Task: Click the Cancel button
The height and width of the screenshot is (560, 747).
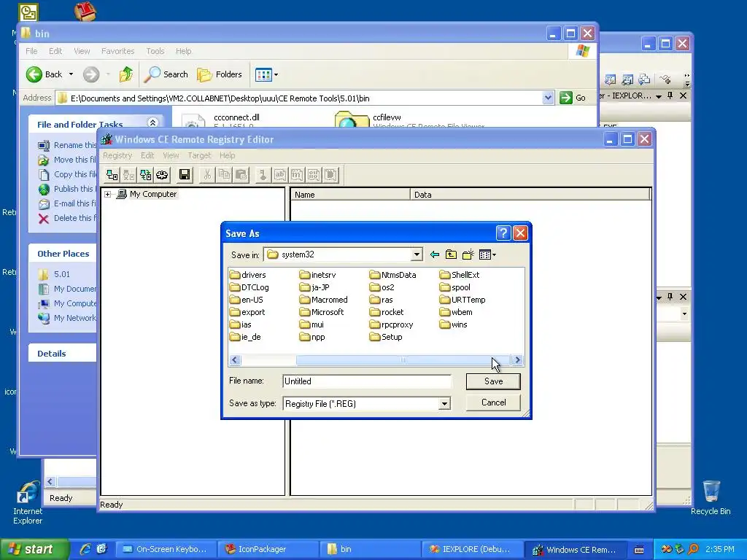Action: click(x=493, y=402)
